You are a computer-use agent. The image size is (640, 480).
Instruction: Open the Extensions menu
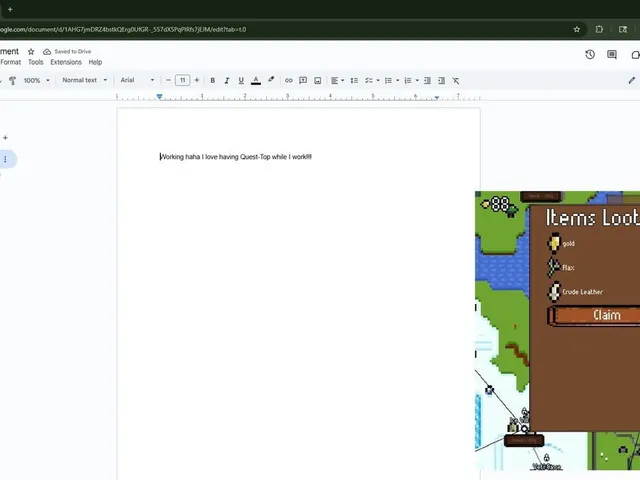pyautogui.click(x=66, y=62)
